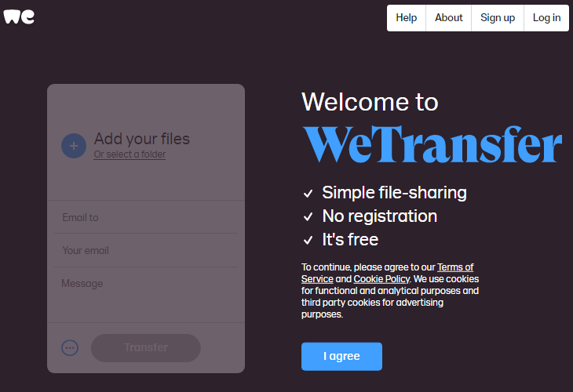The image size is (573, 392).
Task: Click the large blue WeTransfer heading
Action: (432, 143)
